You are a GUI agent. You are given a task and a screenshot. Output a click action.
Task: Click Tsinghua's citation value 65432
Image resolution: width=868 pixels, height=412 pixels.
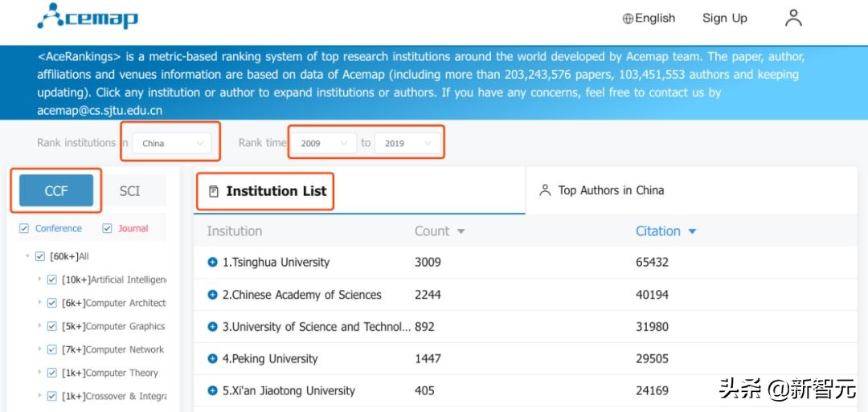click(652, 262)
